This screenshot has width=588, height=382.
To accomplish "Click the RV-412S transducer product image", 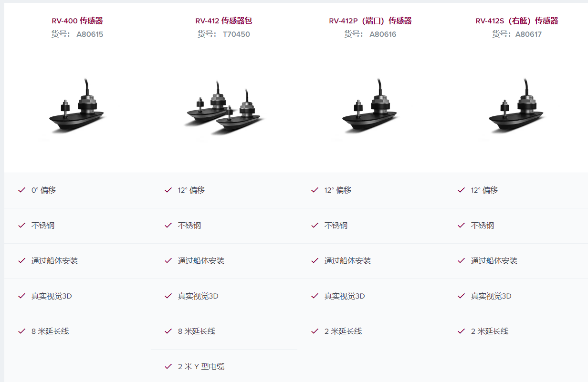I will (x=517, y=106).
